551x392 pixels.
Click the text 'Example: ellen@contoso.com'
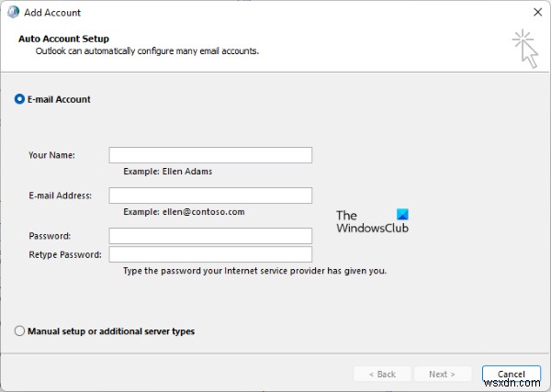tap(184, 212)
